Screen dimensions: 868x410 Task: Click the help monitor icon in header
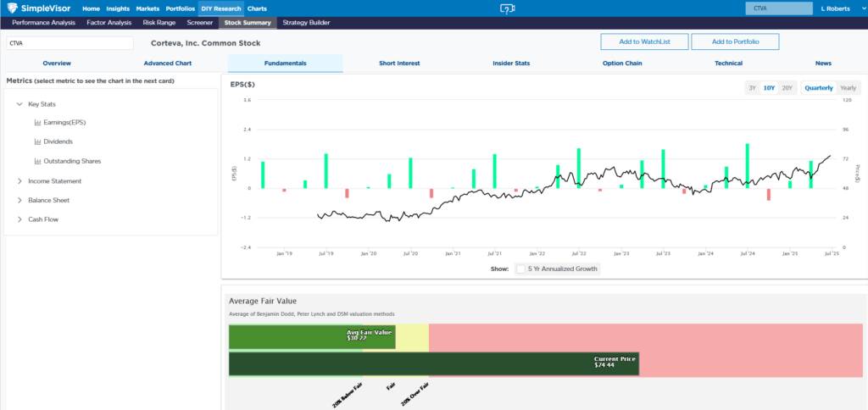tap(507, 8)
